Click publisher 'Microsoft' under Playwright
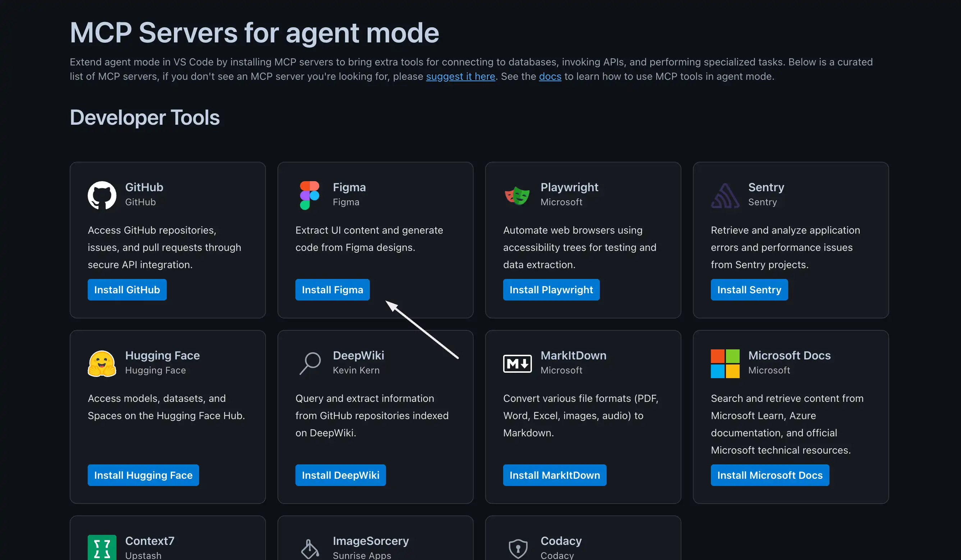This screenshot has width=961, height=560. [x=561, y=202]
